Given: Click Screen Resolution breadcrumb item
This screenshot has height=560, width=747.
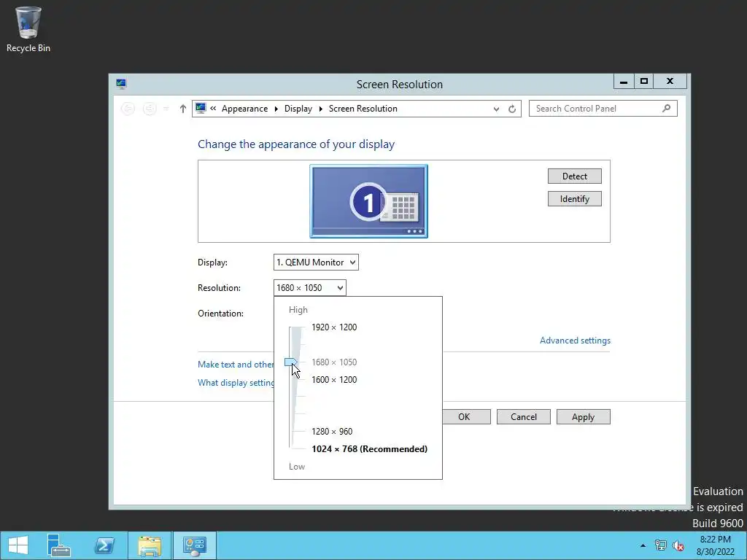Looking at the screenshot, I should point(363,109).
